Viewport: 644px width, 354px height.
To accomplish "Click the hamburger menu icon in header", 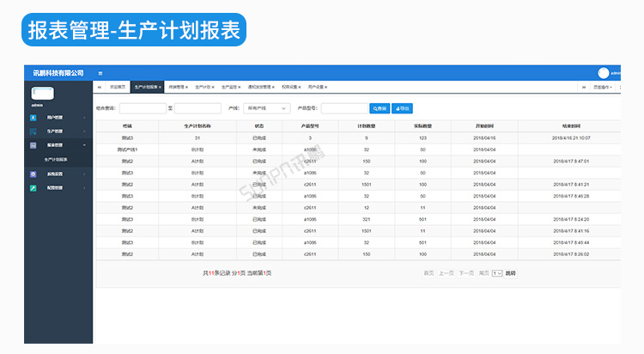I will [100, 73].
